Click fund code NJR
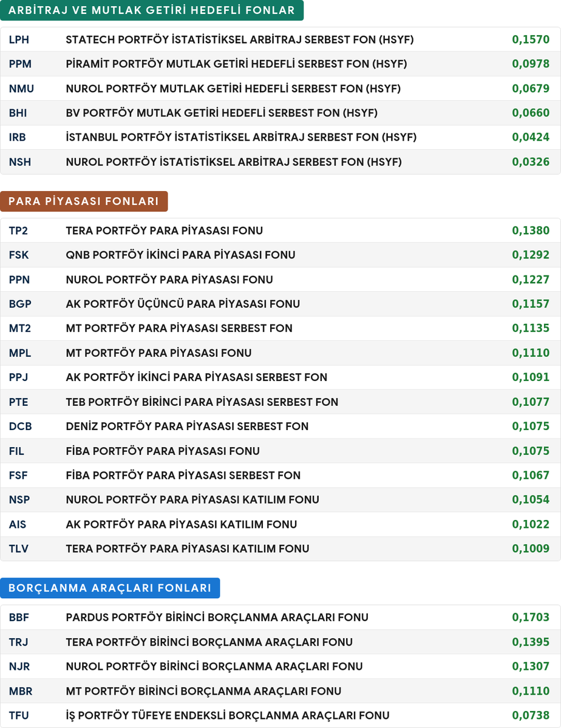Viewport: 561px width, 728px height. click(19, 667)
